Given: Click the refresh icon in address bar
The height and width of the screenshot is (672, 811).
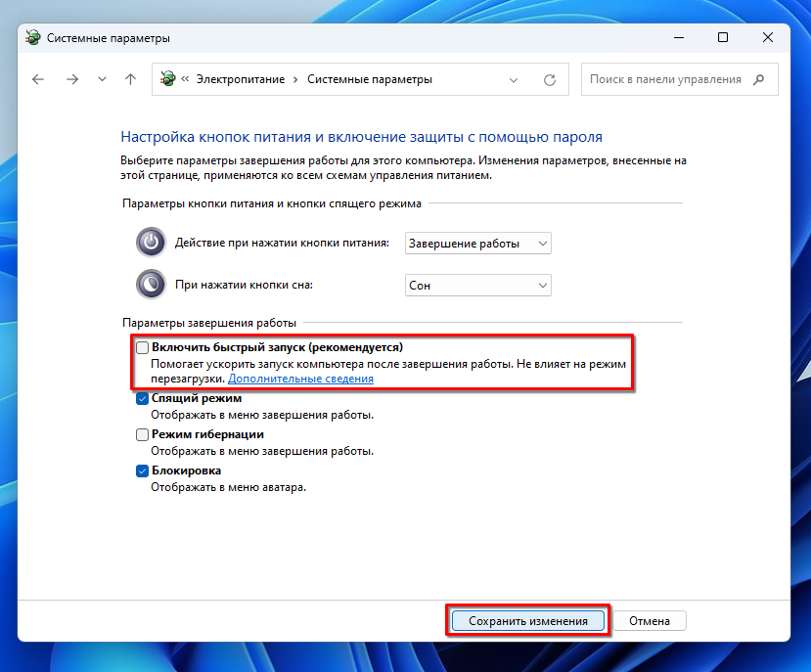Looking at the screenshot, I should [x=550, y=79].
